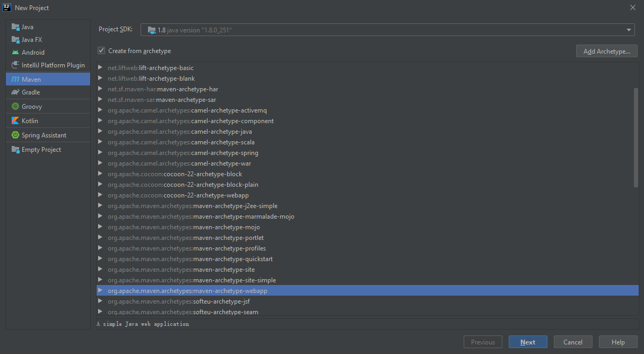Expand the selected maven-archetype-webapp node
The image size is (644, 354).
100,290
